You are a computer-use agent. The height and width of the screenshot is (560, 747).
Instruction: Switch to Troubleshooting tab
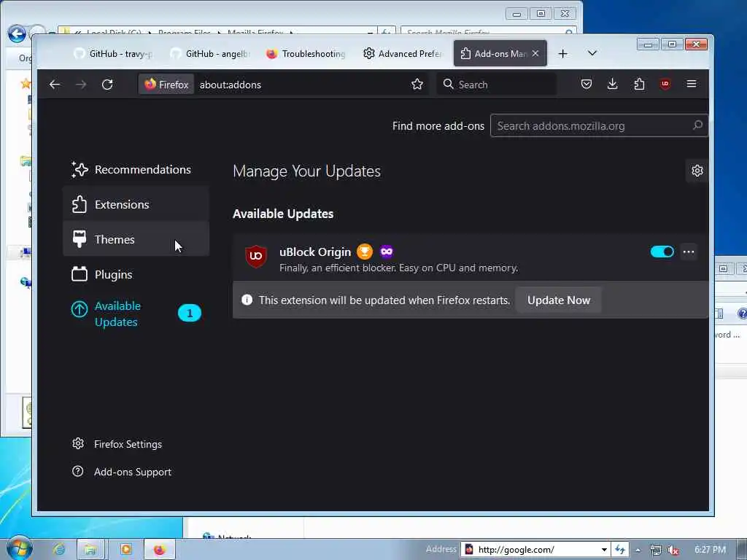[x=306, y=53]
